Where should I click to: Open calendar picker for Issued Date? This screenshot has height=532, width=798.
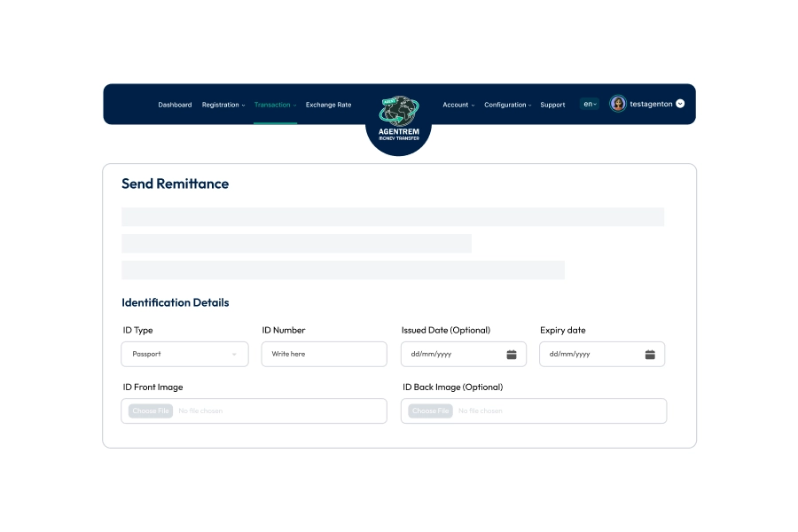point(512,355)
